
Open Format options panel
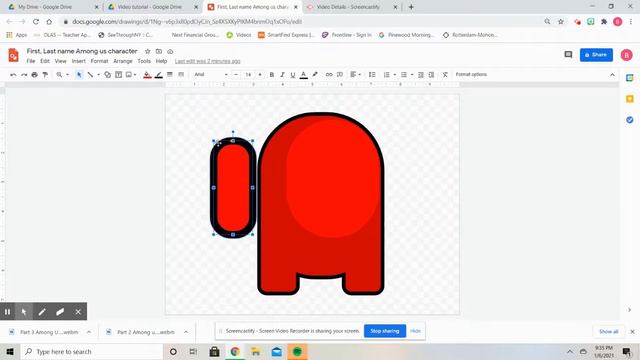pyautogui.click(x=471, y=74)
